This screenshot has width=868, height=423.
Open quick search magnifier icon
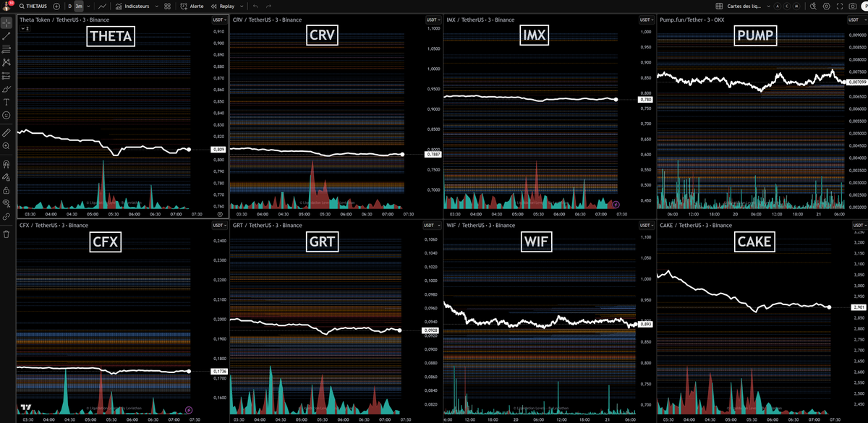814,6
